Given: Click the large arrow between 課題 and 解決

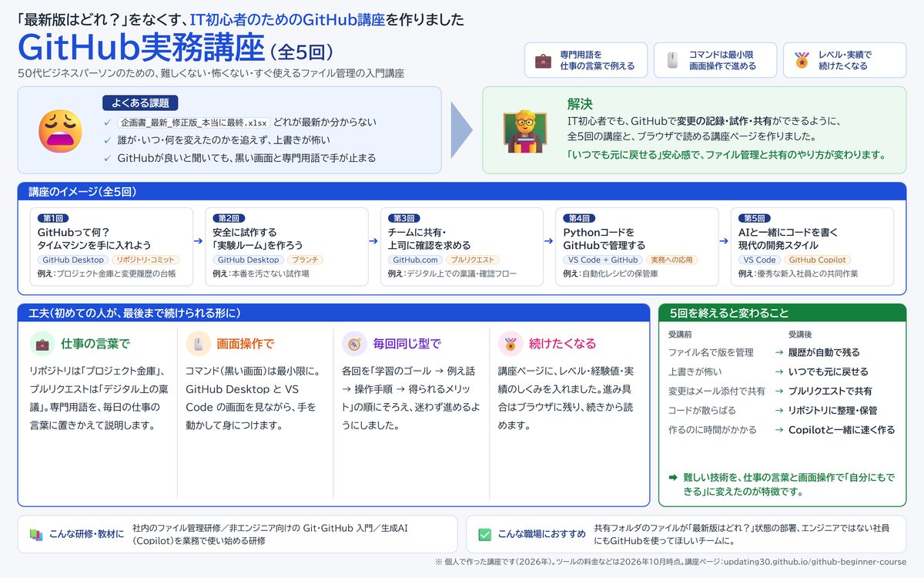Looking at the screenshot, I should coord(462,129).
